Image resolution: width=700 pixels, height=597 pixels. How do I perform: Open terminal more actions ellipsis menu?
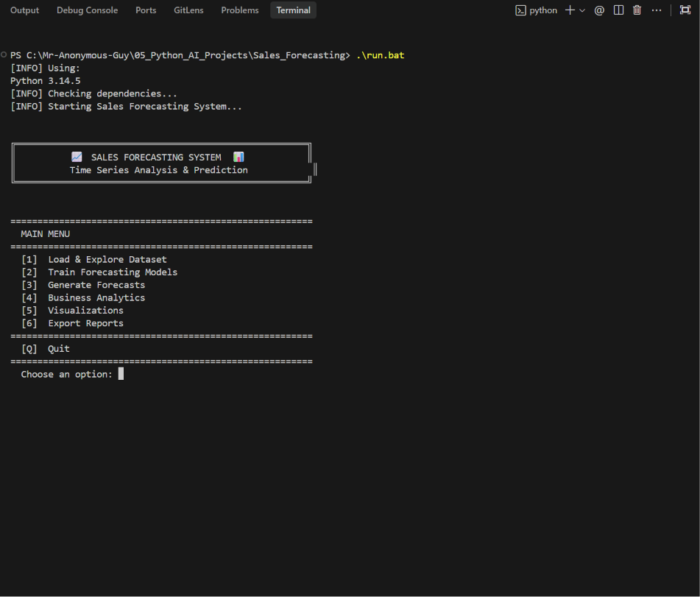pos(657,10)
